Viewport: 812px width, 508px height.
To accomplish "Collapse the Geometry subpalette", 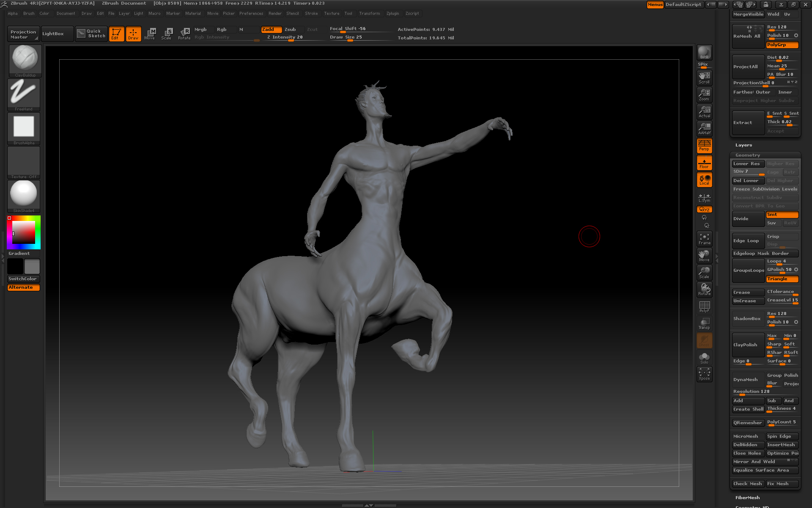I will (747, 155).
